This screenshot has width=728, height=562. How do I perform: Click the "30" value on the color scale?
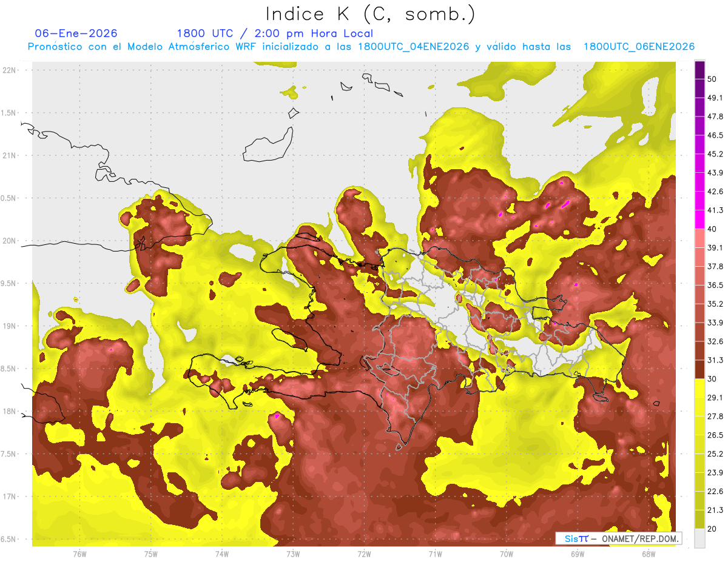pyautogui.click(x=713, y=379)
